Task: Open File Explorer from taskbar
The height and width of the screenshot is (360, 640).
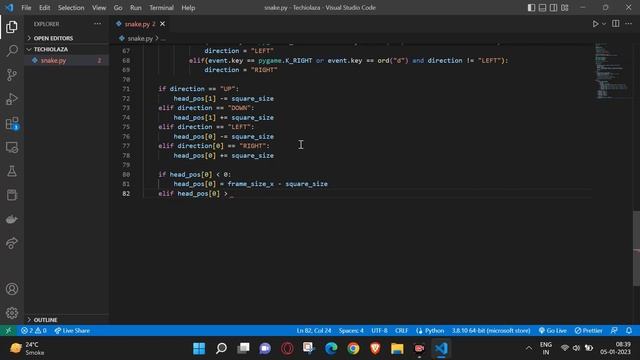Action: [x=397, y=348]
